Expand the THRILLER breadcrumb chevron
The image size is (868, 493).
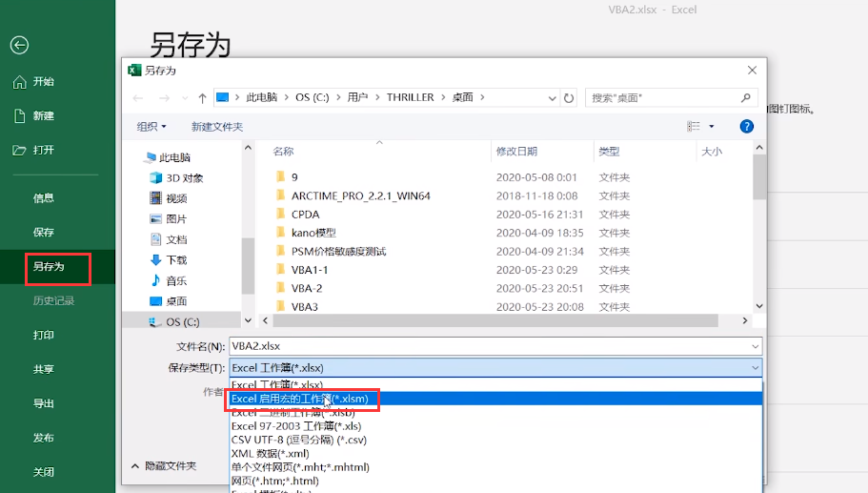pos(443,97)
